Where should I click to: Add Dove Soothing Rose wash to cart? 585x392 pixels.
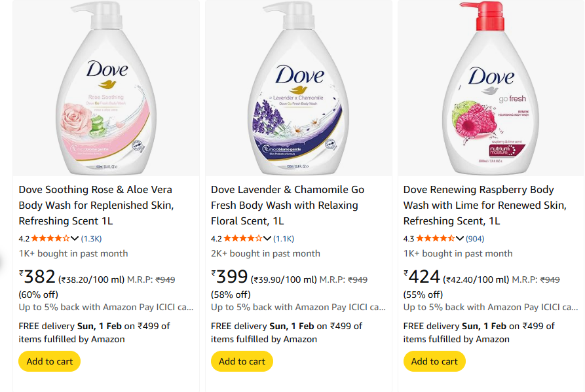(50, 361)
